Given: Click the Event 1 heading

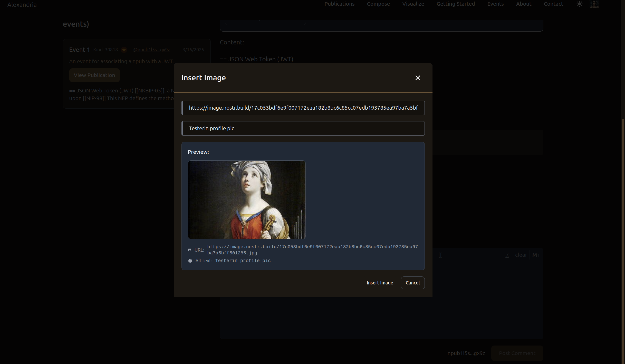Looking at the screenshot, I should [79, 50].
